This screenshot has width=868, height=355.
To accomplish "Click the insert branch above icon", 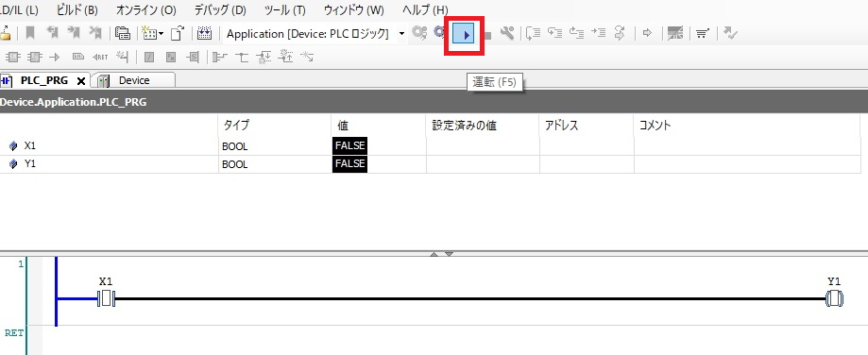I will click(x=242, y=57).
